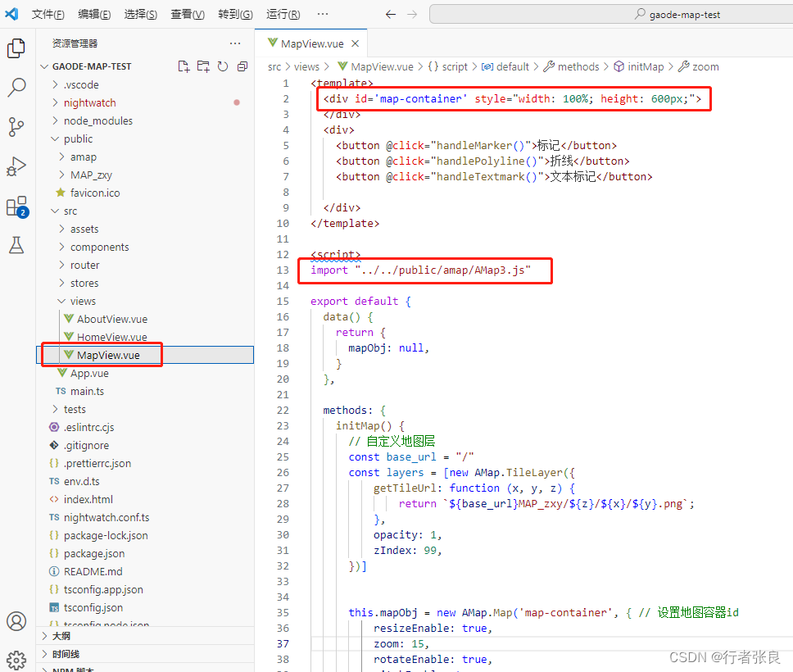793x672 pixels.
Task: Close the MapView.vue editor tab
Action: [356, 44]
